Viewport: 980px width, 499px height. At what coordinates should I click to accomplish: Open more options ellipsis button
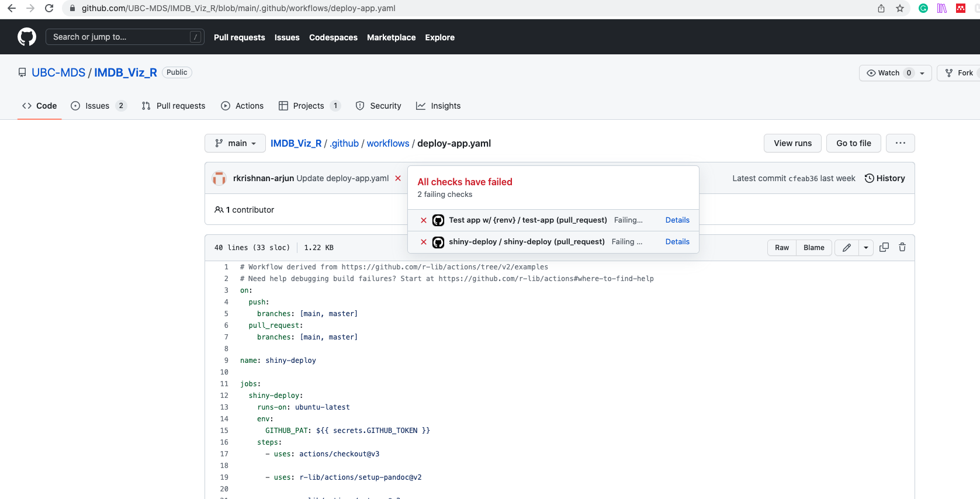[901, 143]
